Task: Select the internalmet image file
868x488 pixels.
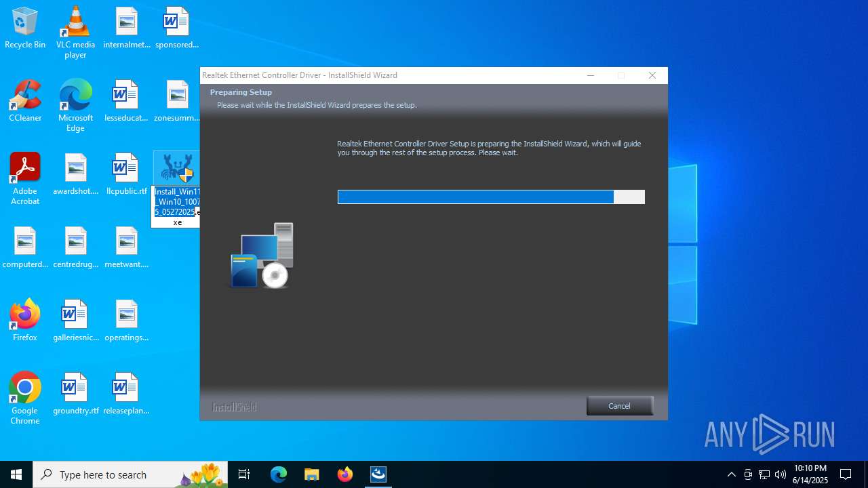Action: click(127, 28)
